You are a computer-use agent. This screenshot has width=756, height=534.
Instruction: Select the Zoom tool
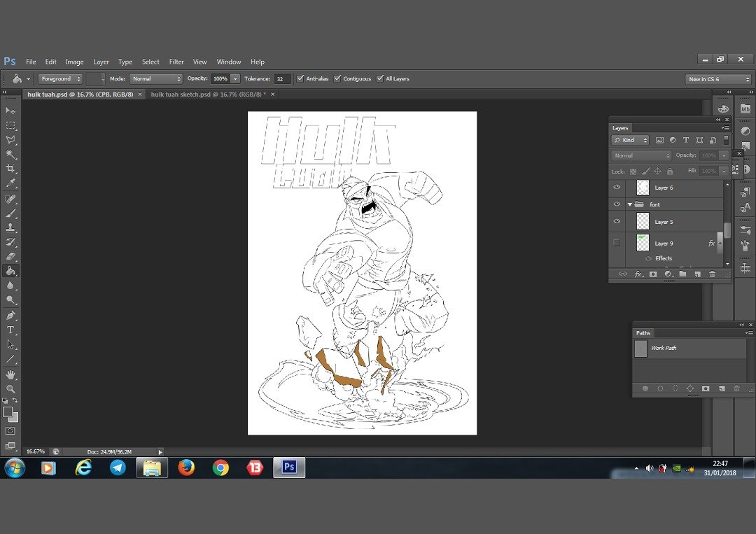coord(10,389)
